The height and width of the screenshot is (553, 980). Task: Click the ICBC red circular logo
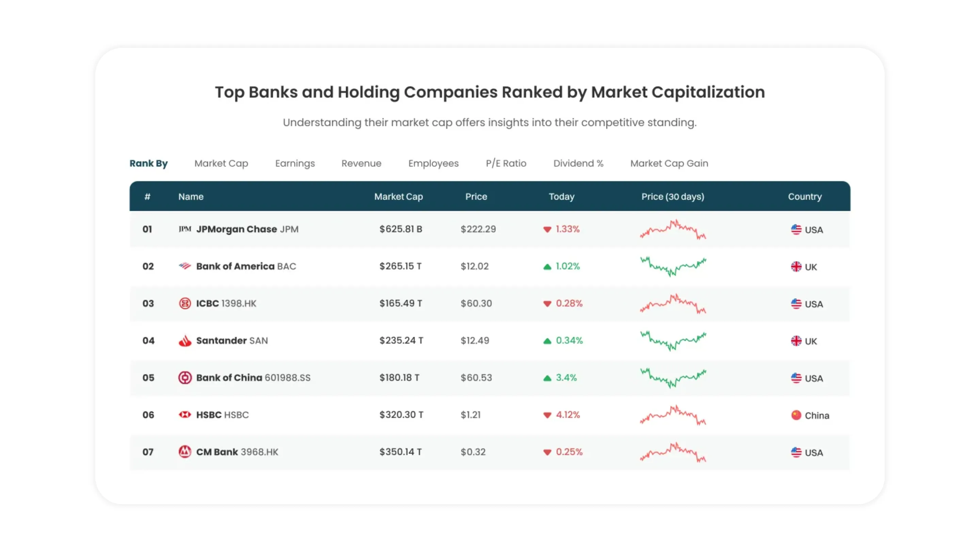click(x=185, y=303)
